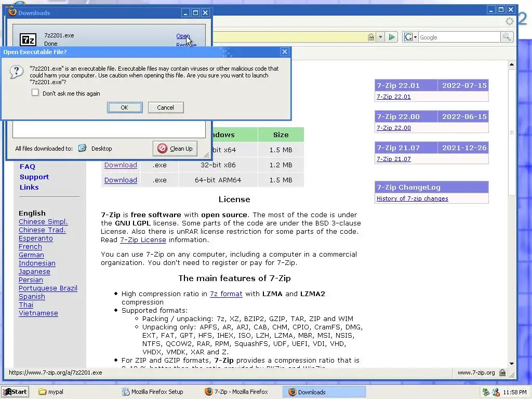Download the 64-bit ARM64 installer
The width and height of the screenshot is (532, 399).
pos(121,180)
